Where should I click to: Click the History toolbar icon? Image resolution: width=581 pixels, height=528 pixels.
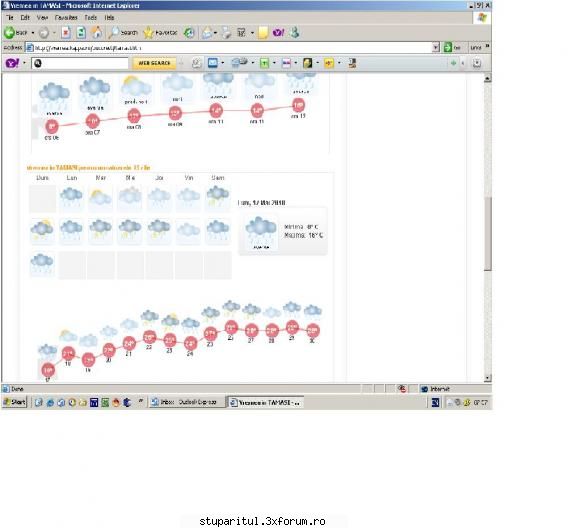[x=189, y=33]
